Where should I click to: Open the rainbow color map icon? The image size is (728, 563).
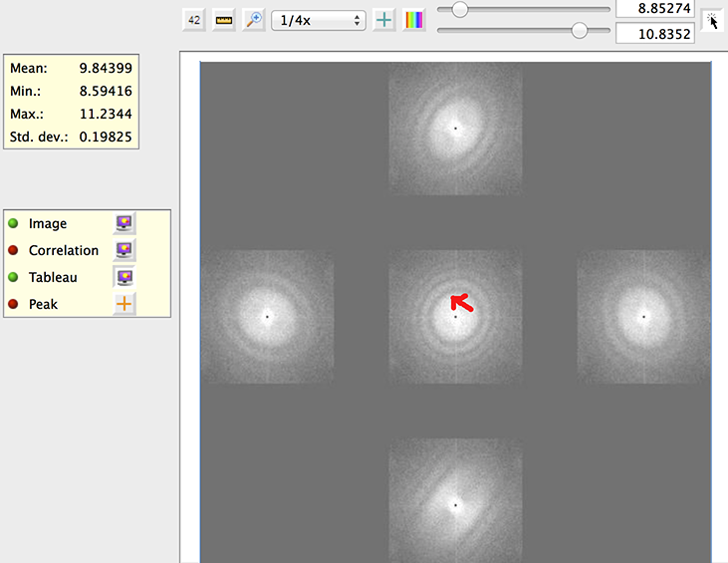414,20
